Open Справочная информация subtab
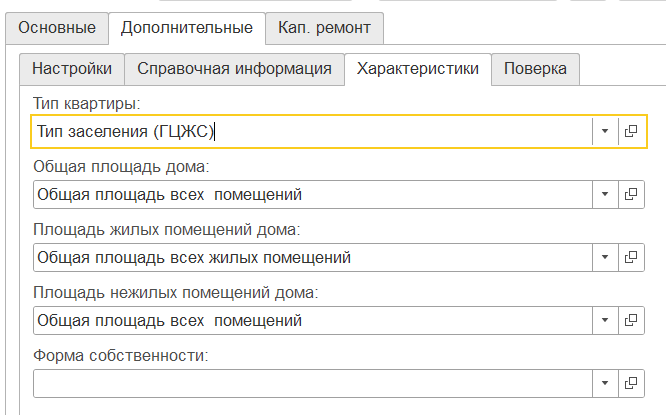This screenshot has width=666, height=415. tap(234, 69)
